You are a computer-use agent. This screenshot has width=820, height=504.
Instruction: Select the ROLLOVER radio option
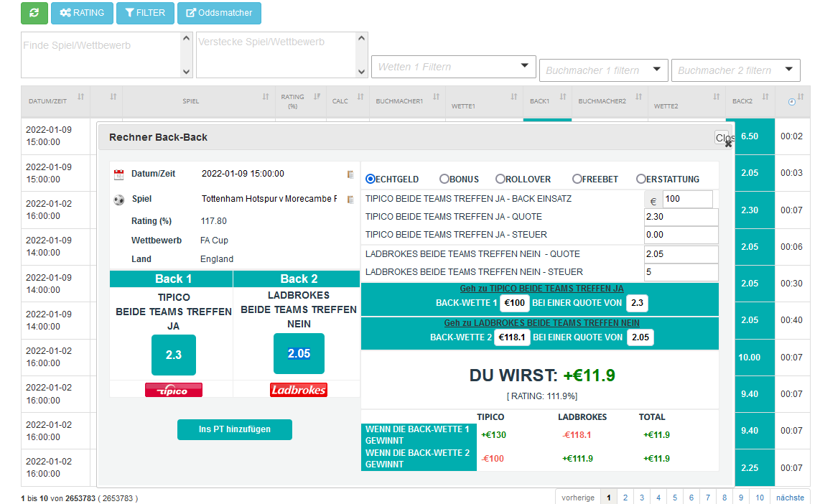pyautogui.click(x=500, y=179)
